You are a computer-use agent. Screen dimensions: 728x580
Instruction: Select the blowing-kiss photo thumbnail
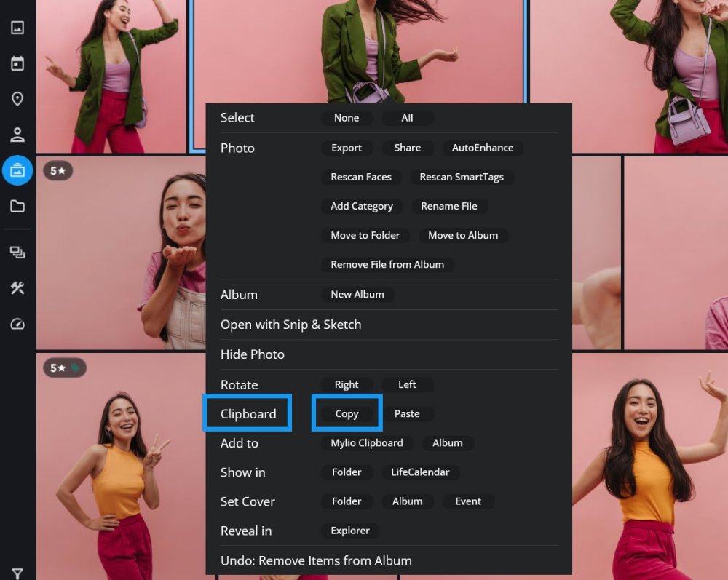[x=121, y=253]
